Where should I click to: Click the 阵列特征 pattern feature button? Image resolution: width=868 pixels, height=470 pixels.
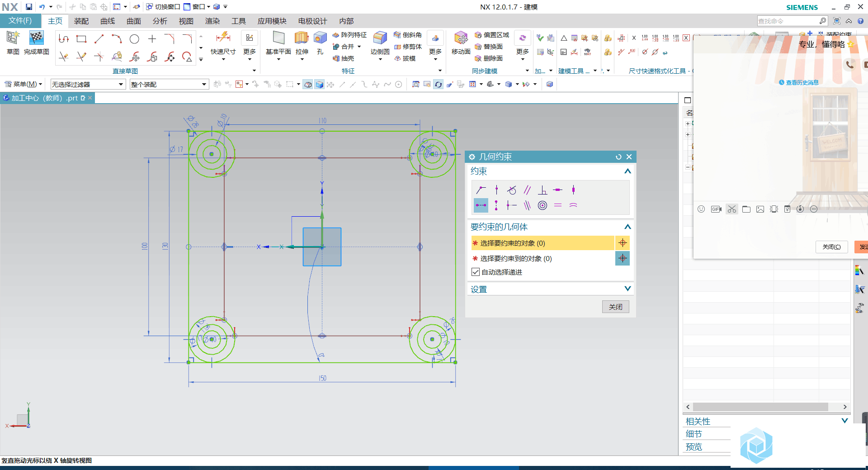[x=349, y=35]
